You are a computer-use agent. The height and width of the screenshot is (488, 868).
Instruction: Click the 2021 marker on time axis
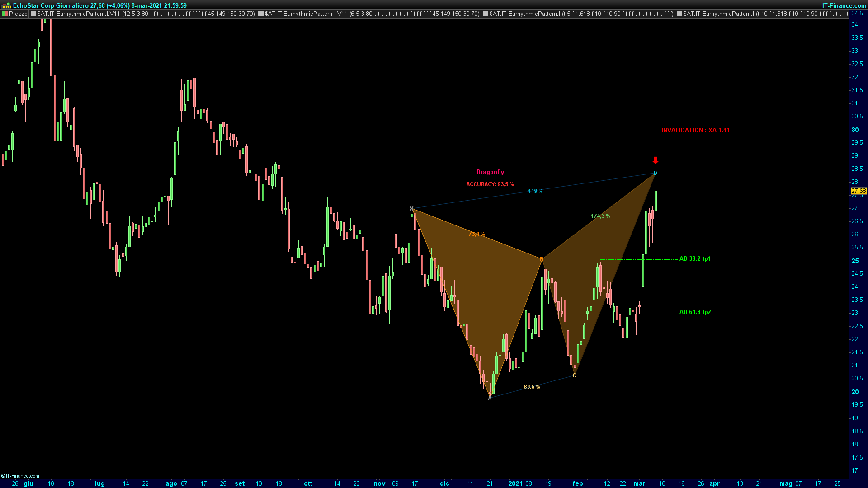(x=515, y=483)
